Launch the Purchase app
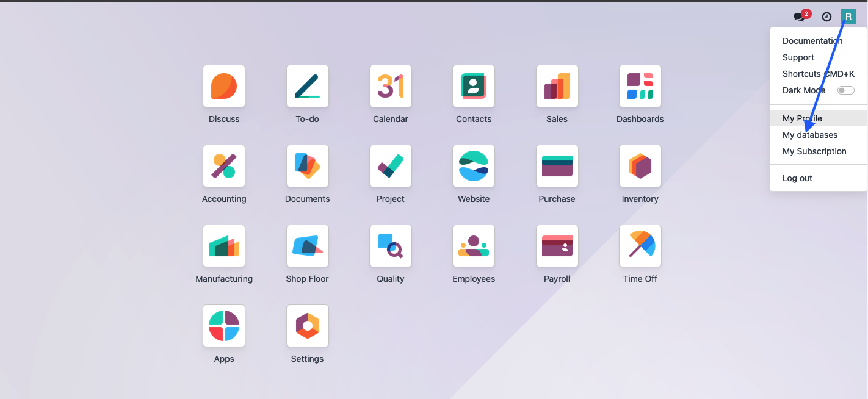This screenshot has width=868, height=399. coord(557,166)
